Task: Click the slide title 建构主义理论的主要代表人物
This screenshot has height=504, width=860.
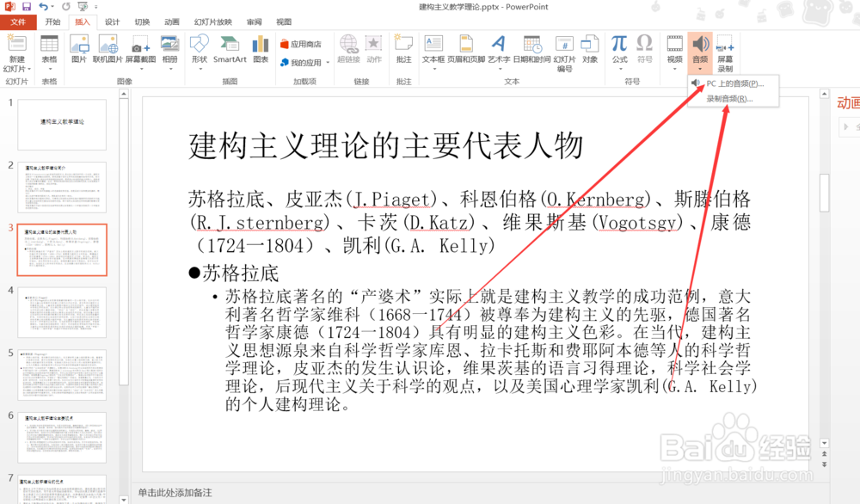Action: pyautogui.click(x=385, y=146)
